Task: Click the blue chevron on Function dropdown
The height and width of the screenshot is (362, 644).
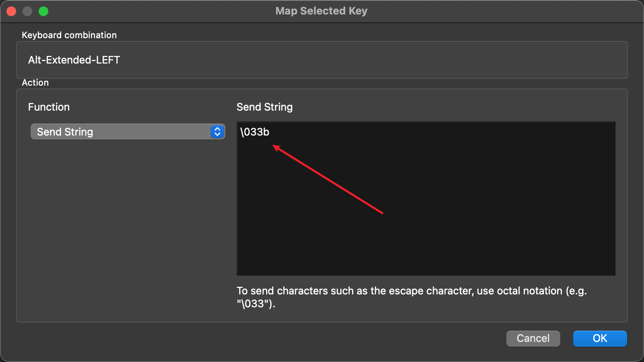Action: (217, 132)
